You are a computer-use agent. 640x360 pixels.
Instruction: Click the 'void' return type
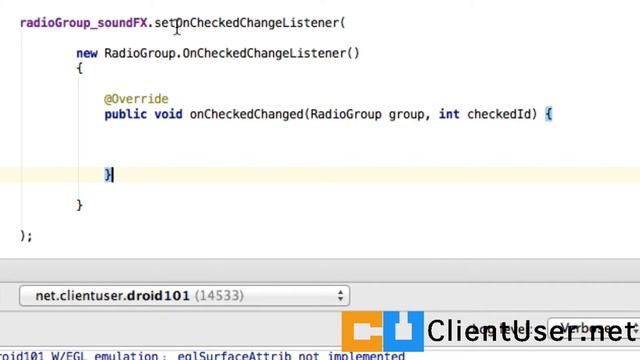coord(168,114)
